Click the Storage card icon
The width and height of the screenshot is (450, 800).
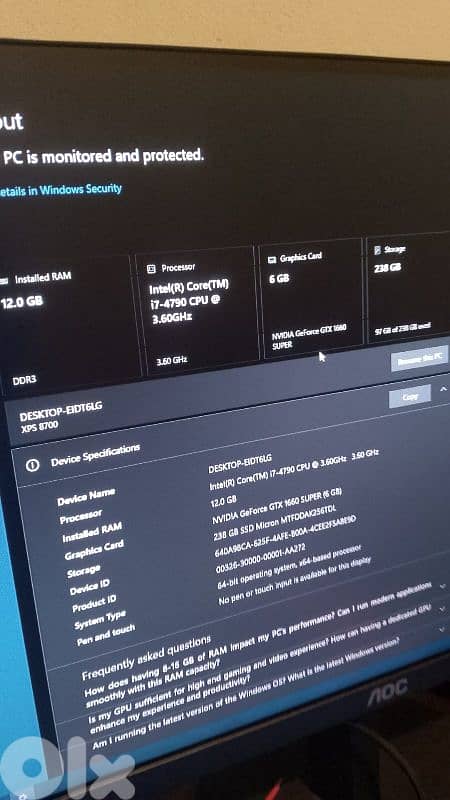(x=378, y=249)
